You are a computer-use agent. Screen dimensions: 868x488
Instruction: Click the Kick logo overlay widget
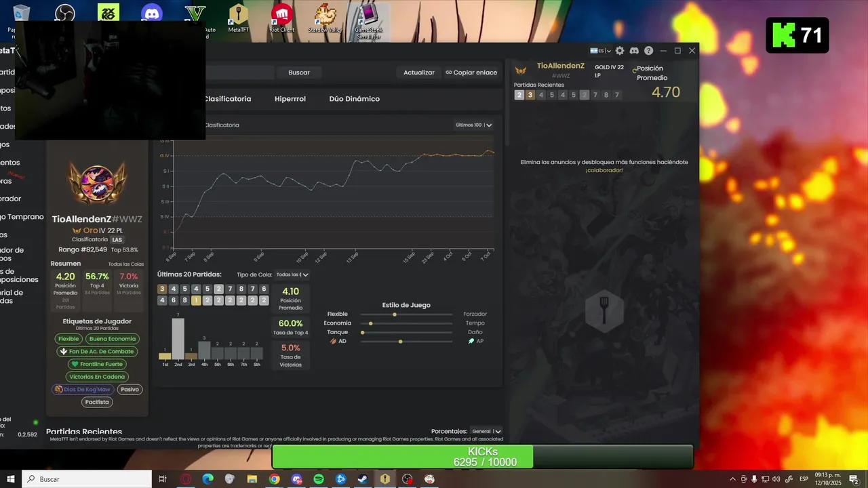click(x=797, y=35)
